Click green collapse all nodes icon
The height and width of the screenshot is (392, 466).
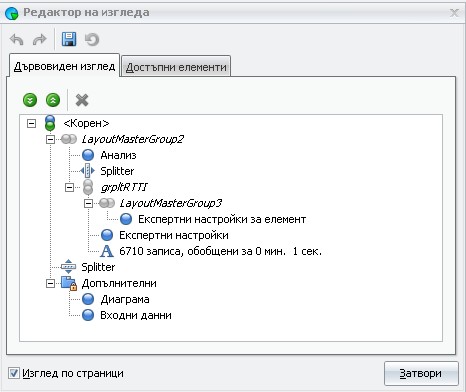click(x=53, y=100)
